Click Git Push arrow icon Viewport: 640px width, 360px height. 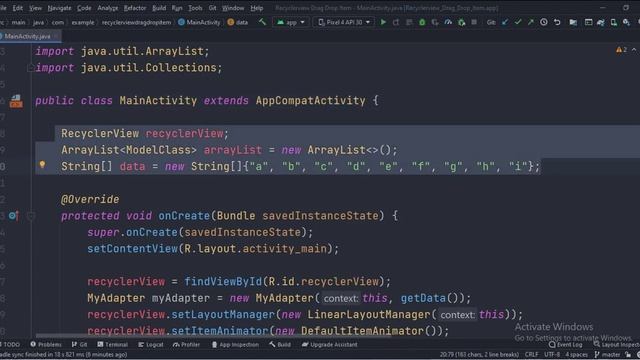point(531,22)
